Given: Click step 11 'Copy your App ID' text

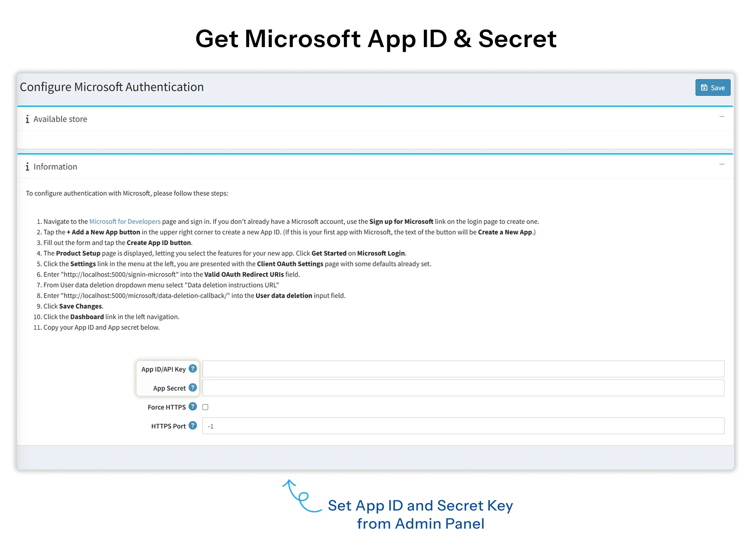Looking at the screenshot, I should (101, 327).
